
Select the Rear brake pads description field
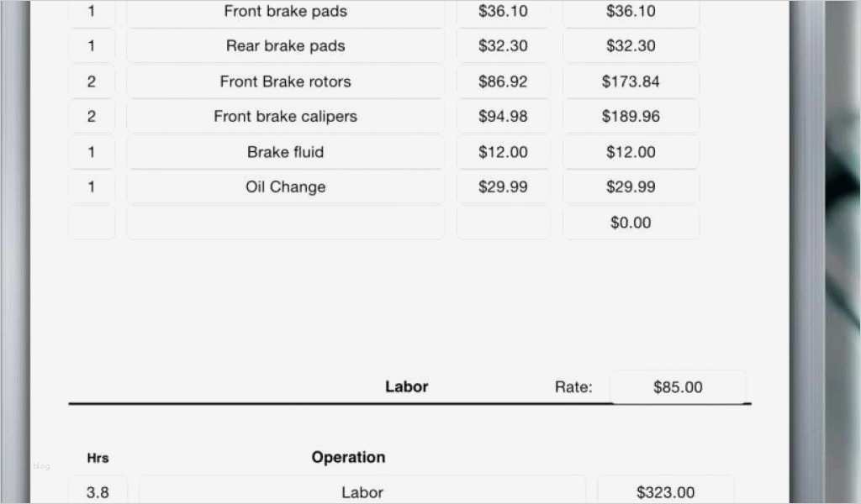point(285,46)
